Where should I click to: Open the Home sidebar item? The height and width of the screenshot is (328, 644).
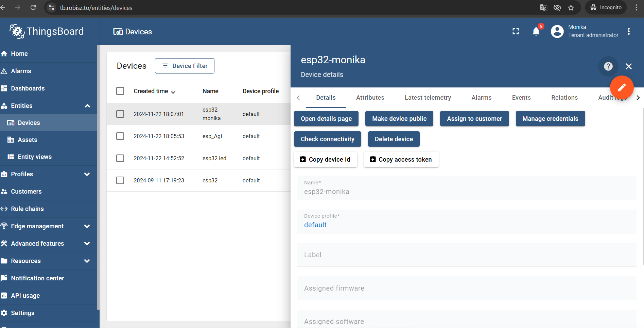click(x=49, y=54)
